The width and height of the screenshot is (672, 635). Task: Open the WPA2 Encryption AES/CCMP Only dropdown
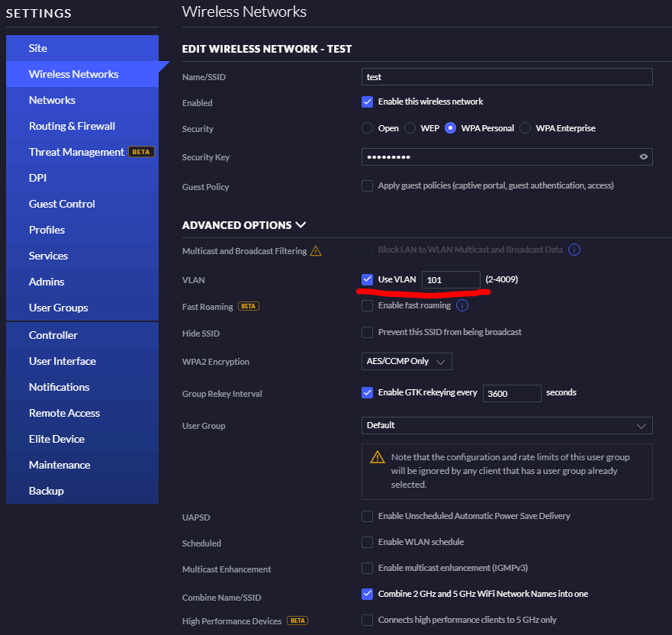[x=407, y=362]
